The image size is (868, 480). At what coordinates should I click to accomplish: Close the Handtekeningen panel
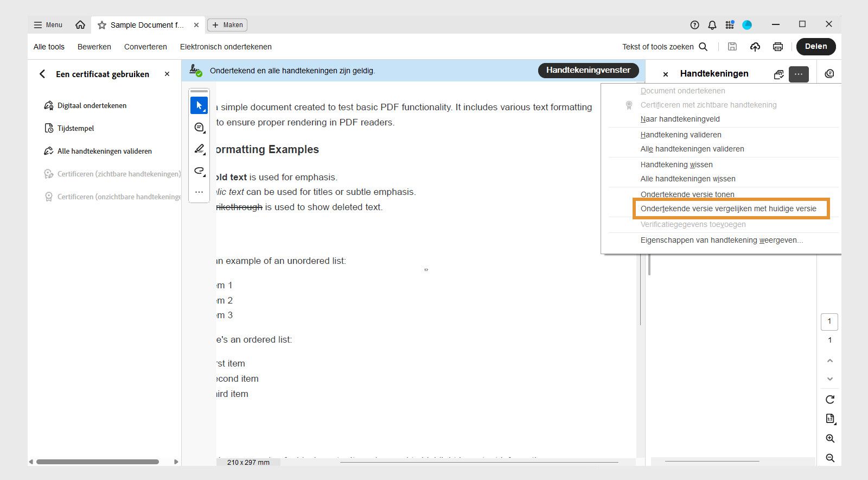coord(666,74)
